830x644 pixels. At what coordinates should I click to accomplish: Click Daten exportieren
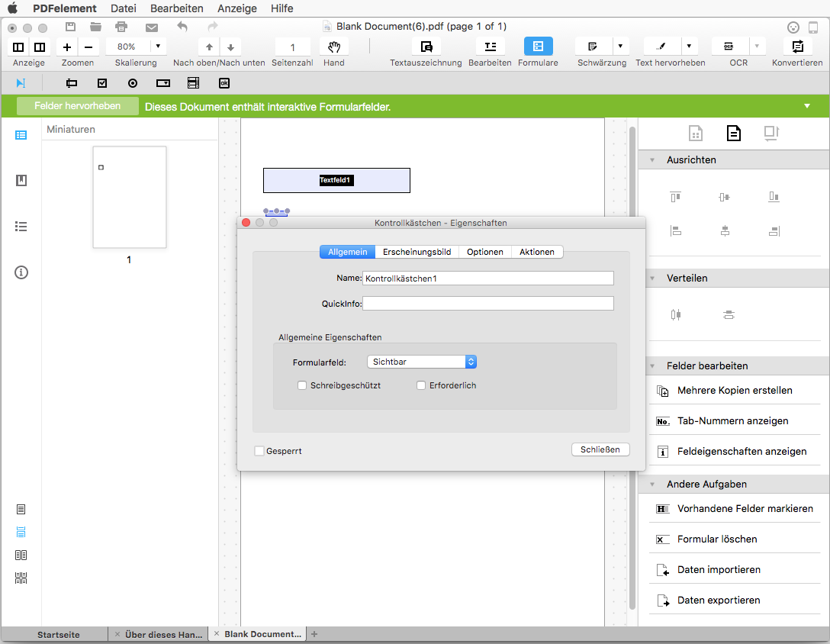coord(735,600)
